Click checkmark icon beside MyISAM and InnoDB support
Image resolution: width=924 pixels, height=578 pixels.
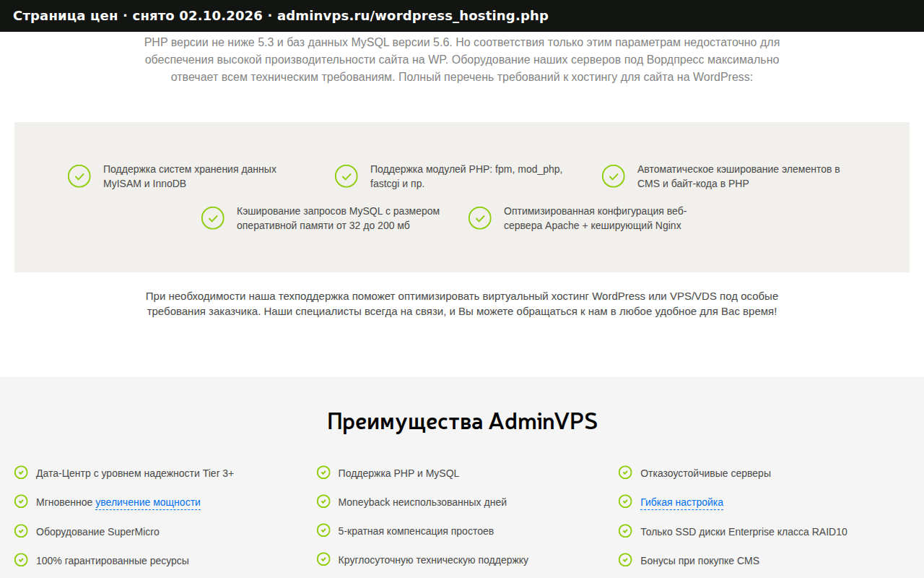[79, 176]
